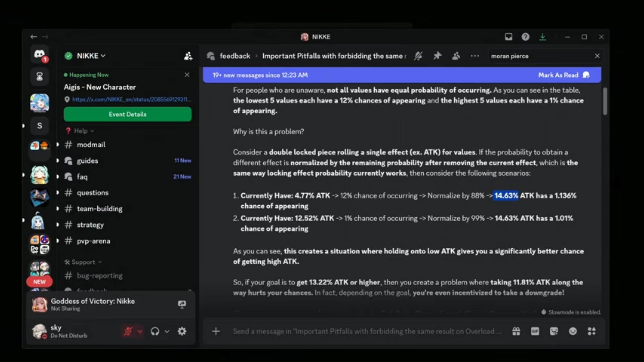Click the '11 New' badge on guides

pyautogui.click(x=183, y=161)
